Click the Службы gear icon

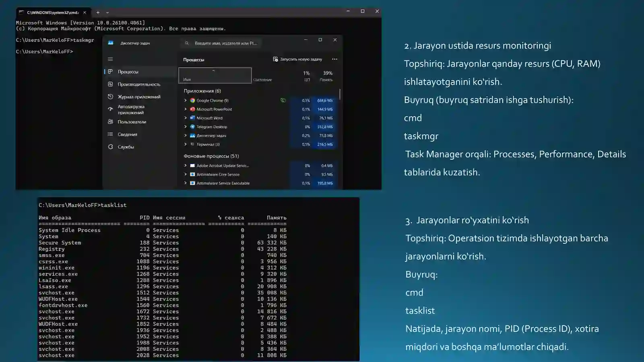pyautogui.click(x=110, y=147)
